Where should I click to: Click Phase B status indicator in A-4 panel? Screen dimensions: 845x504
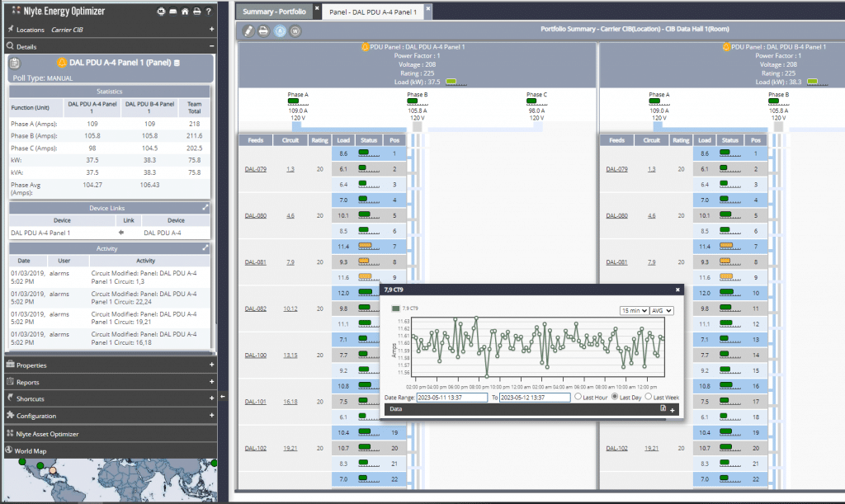(x=413, y=101)
